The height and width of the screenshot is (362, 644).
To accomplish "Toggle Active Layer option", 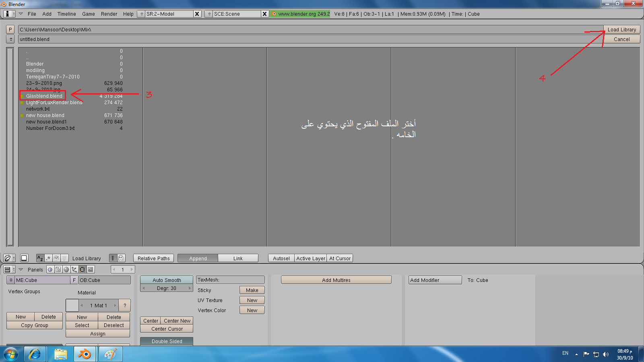I will point(311,258).
